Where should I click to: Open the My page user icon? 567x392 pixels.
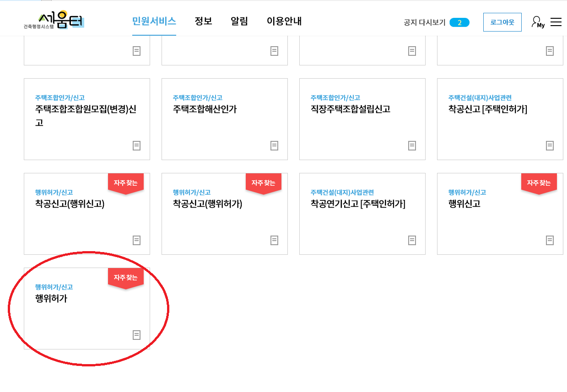click(x=538, y=22)
